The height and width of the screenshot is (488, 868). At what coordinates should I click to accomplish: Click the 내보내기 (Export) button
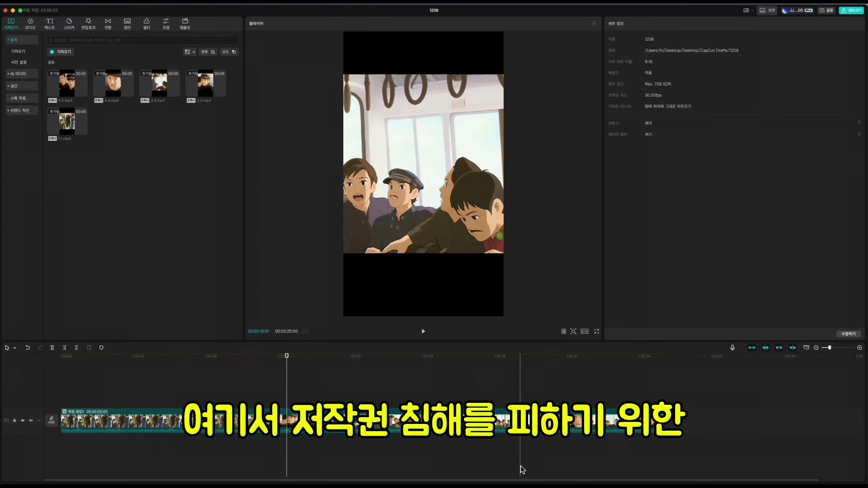point(852,10)
